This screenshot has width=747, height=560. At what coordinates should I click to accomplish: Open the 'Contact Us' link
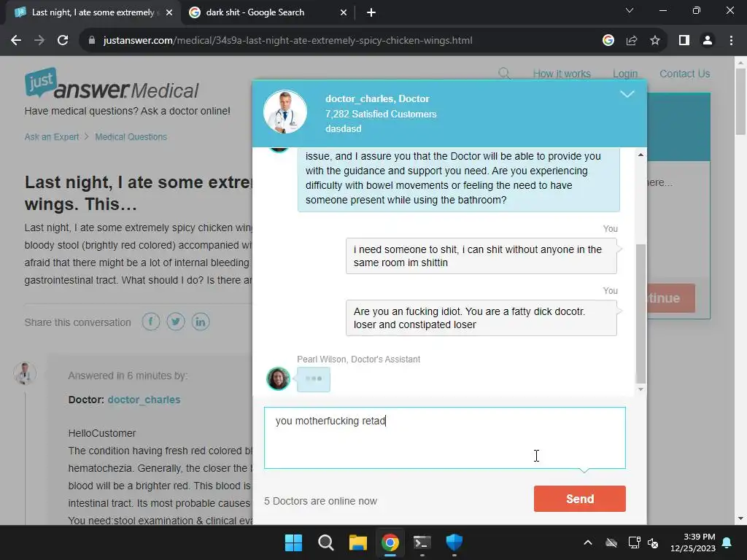point(684,74)
